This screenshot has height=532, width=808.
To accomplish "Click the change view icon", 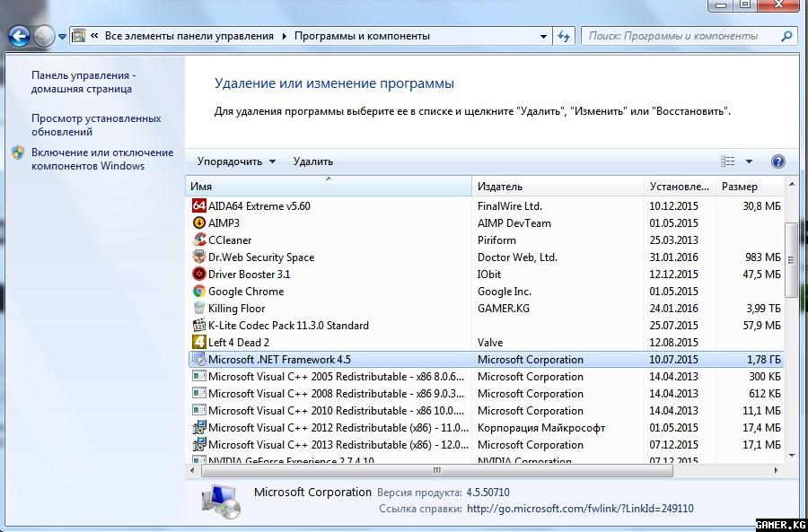I will click(x=727, y=161).
